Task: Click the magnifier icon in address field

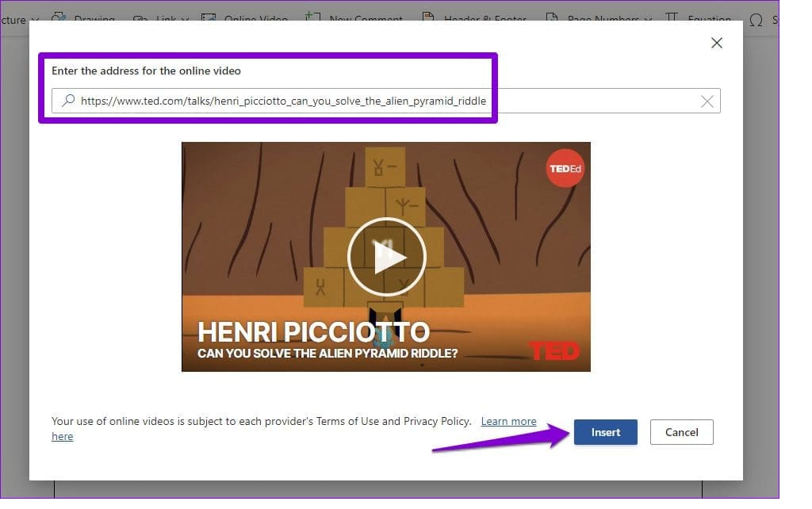Action: (68, 101)
